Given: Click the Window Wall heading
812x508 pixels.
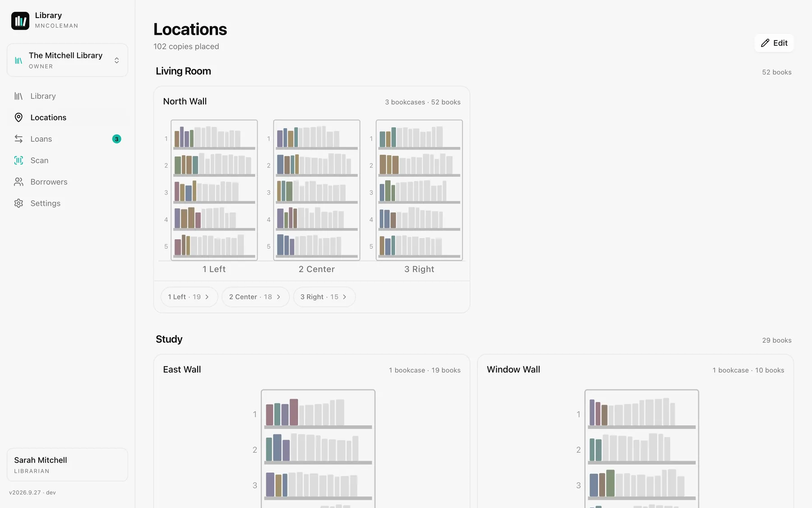Looking at the screenshot, I should (513, 369).
